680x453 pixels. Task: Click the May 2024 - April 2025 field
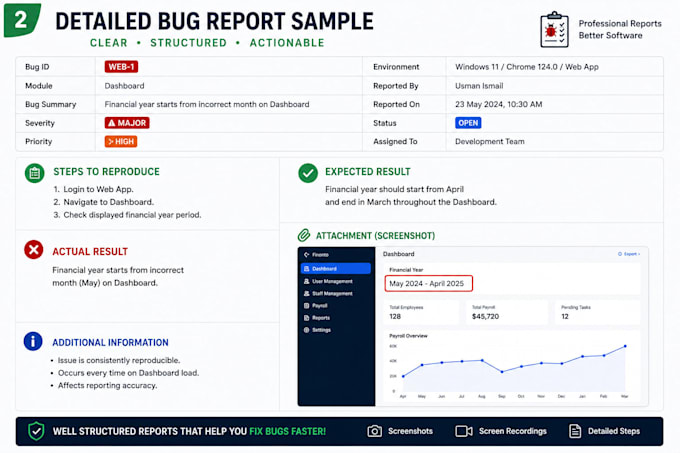click(x=428, y=284)
